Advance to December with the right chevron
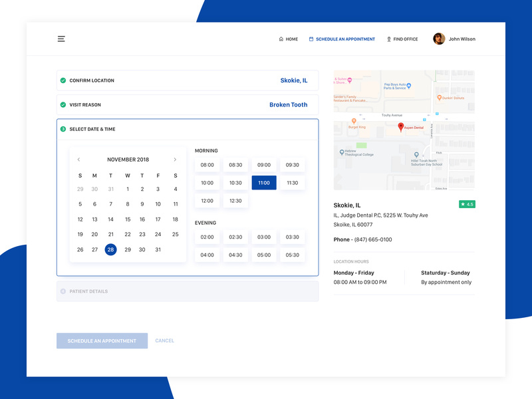The height and width of the screenshot is (399, 532). [176, 159]
